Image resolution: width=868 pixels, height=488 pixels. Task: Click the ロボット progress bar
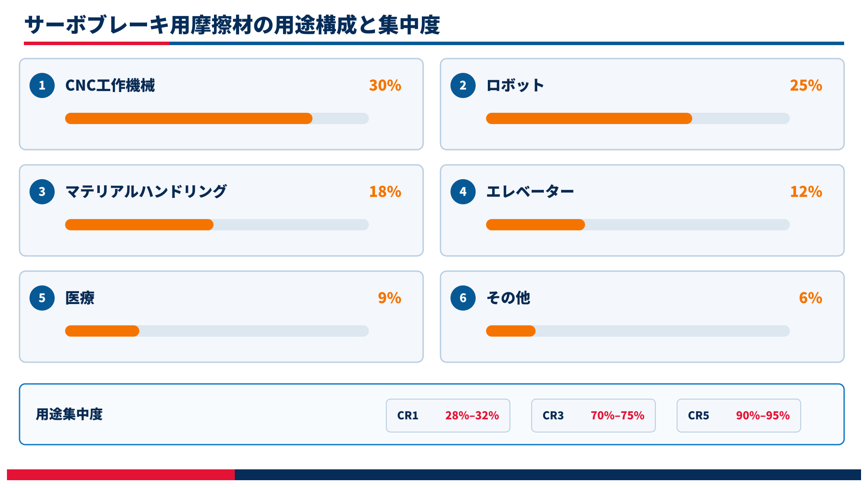click(638, 118)
